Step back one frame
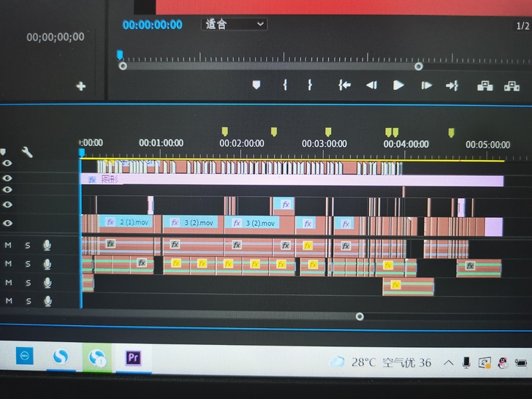This screenshot has width=532, height=399. click(x=371, y=85)
